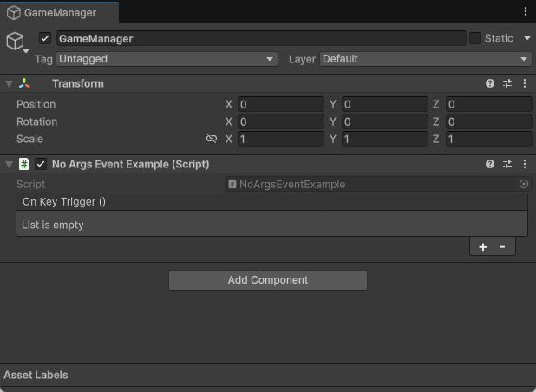Add a listener with the plus button
Viewport: 536px width, 392px height.
pos(483,247)
